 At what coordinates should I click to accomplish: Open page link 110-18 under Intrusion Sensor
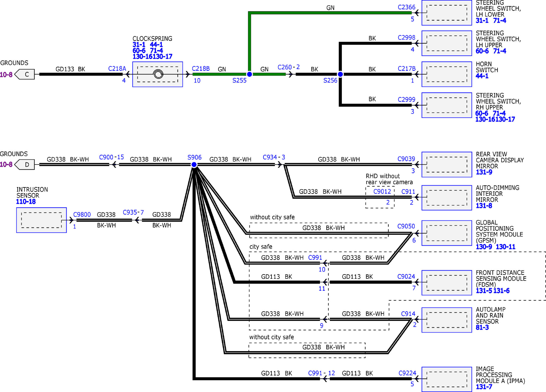pyautogui.click(x=26, y=202)
